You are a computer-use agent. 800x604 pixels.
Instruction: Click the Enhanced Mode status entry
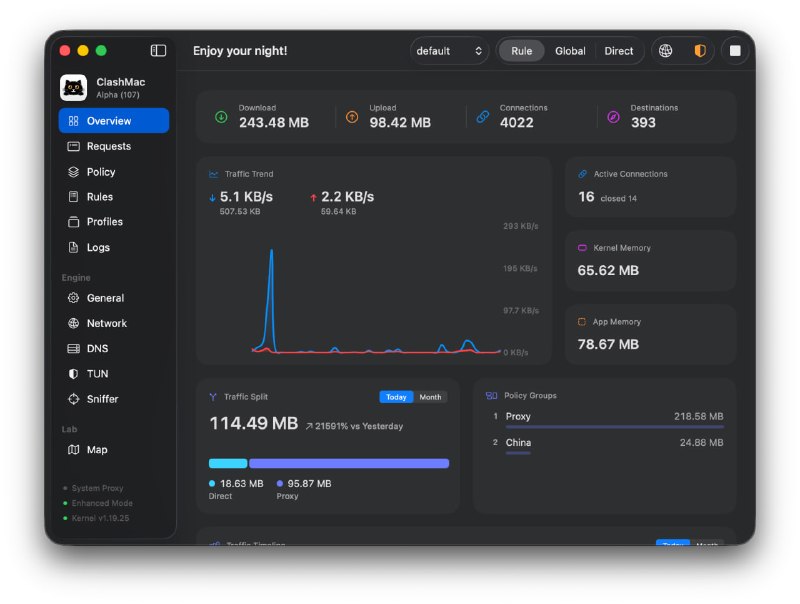coord(97,503)
